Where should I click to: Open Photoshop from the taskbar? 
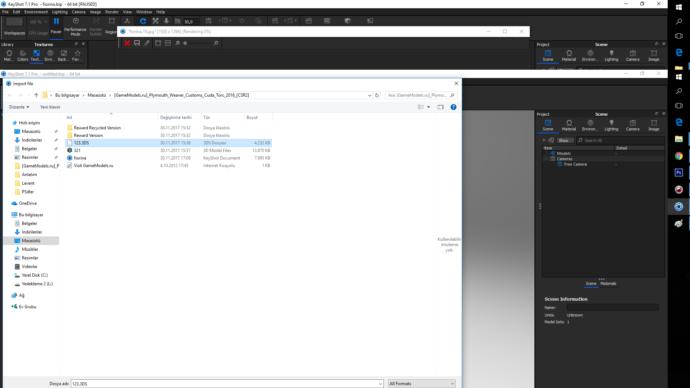click(679, 172)
